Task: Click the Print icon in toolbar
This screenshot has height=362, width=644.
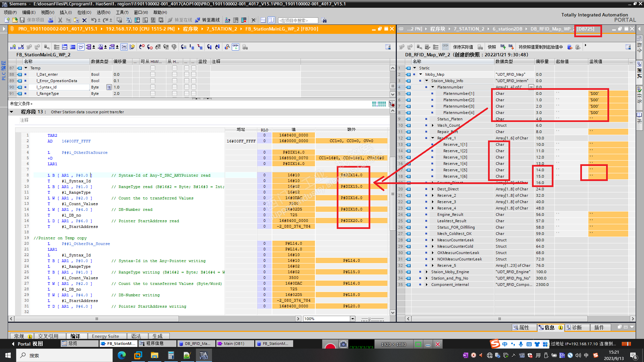Action: (x=51, y=20)
